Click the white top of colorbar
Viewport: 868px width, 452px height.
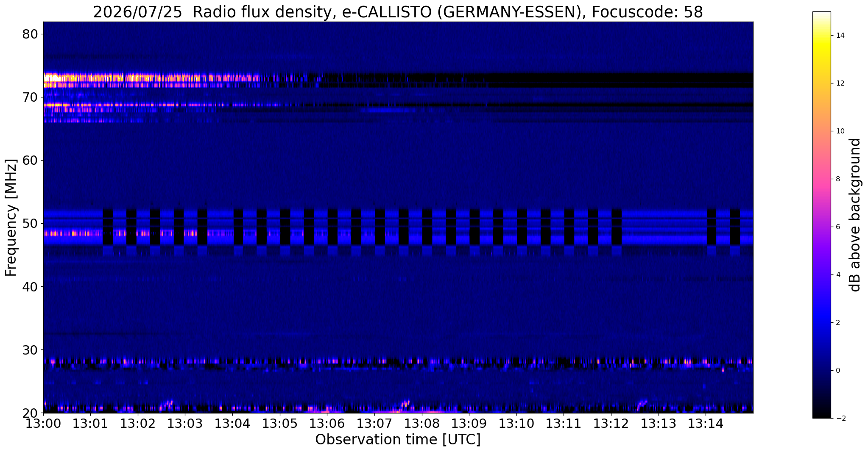821,17
